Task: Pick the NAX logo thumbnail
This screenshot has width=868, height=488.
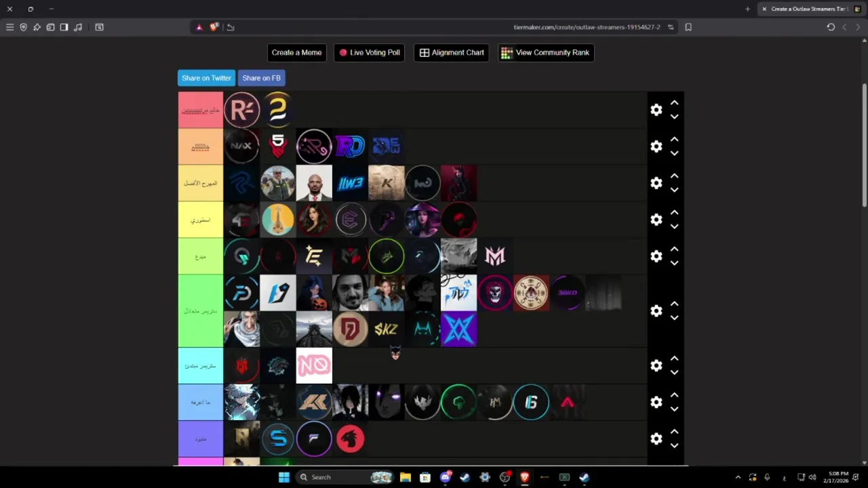Action: pos(241,146)
